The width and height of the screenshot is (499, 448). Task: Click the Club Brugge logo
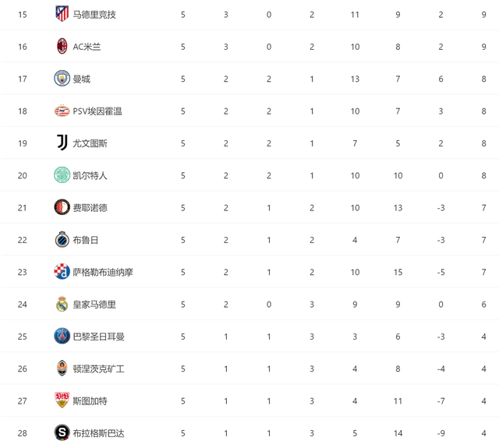(62, 239)
